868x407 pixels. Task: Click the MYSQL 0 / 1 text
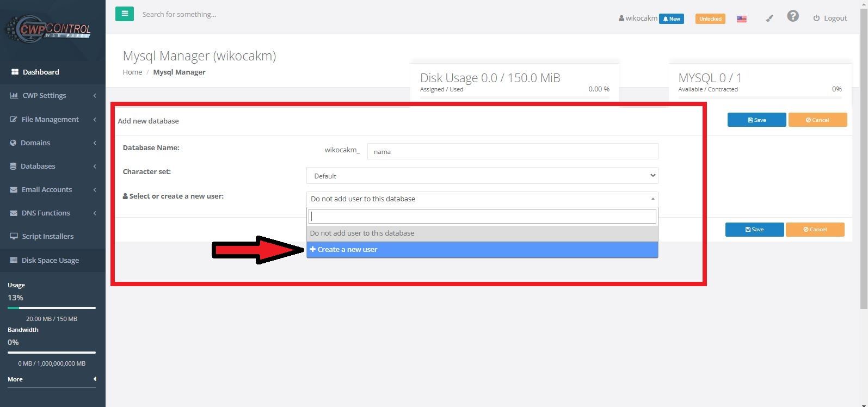click(710, 78)
